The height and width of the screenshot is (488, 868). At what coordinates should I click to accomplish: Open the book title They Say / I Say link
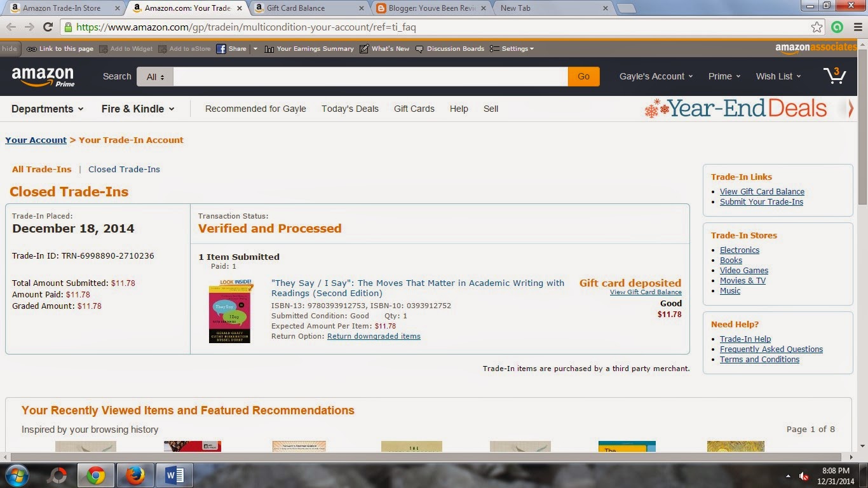(417, 288)
